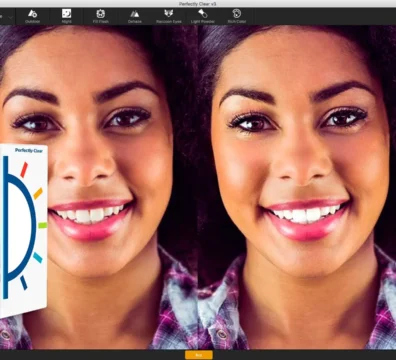Expand the preset dropdown chevron in toolbar
The width and height of the screenshot is (396, 360).
(11, 17)
